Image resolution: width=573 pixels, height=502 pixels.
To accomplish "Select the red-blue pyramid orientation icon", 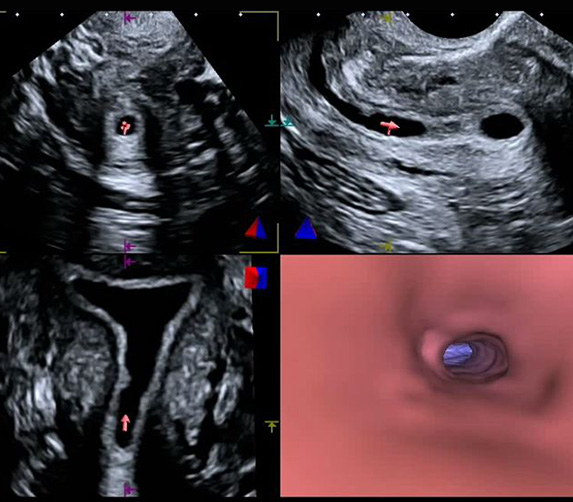I will tap(256, 228).
